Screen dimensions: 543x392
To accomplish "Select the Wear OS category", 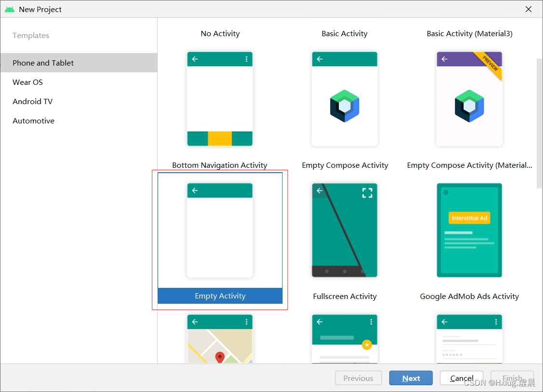I will pos(79,82).
